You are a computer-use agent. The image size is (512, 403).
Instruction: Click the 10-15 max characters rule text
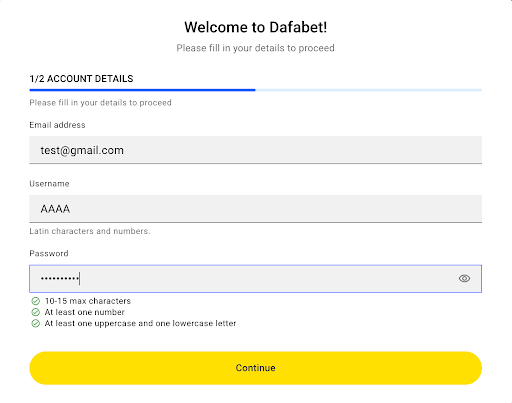pyautogui.click(x=88, y=301)
